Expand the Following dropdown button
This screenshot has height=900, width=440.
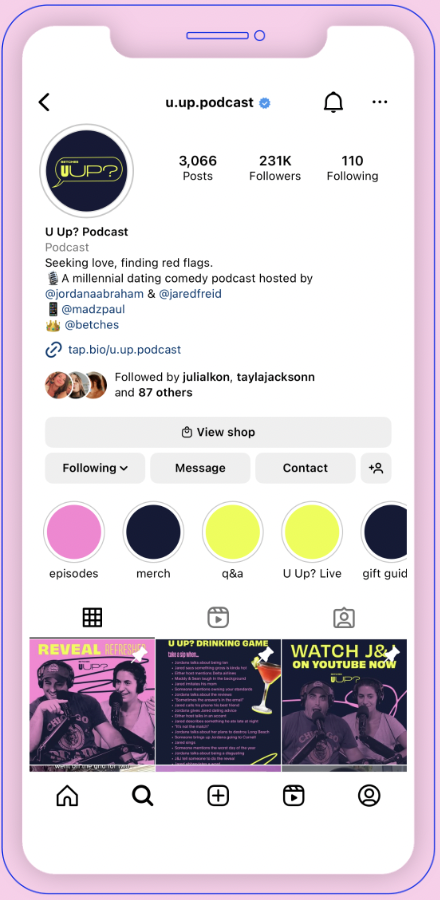click(x=95, y=468)
